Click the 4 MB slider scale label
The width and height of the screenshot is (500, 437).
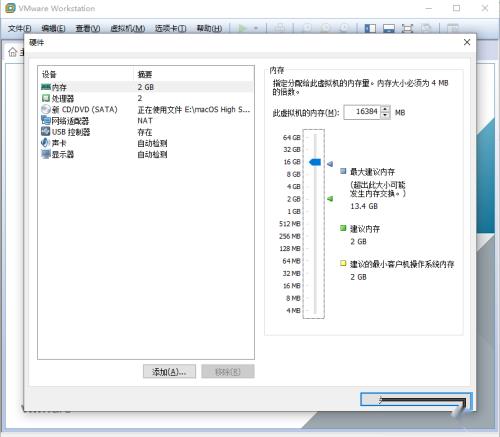pyautogui.click(x=293, y=310)
